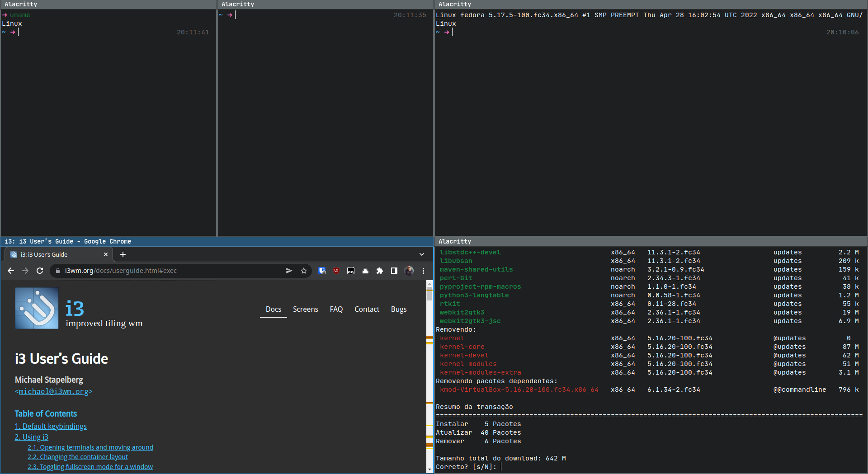Go to the FAQ navigation item
This screenshot has width=868, height=474.
(336, 309)
